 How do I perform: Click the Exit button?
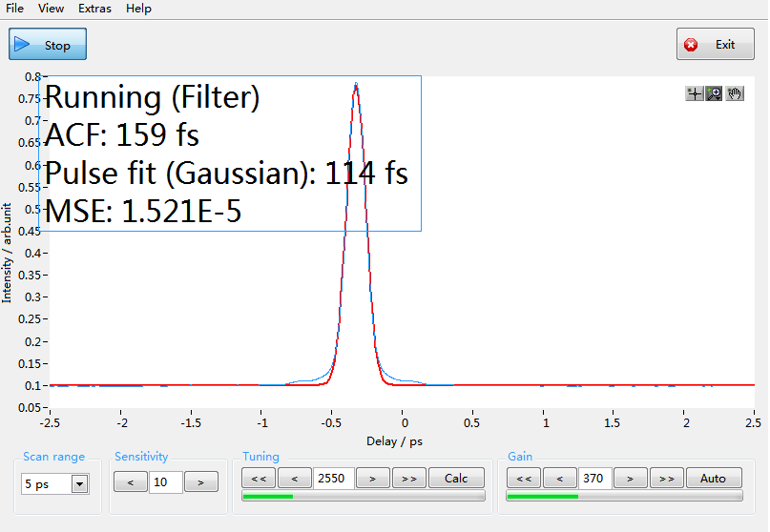point(716,45)
